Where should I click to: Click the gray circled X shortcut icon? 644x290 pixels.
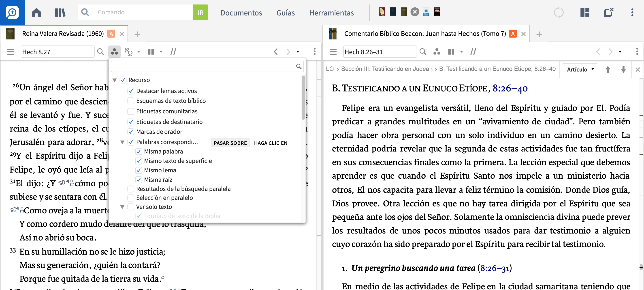[415, 12]
